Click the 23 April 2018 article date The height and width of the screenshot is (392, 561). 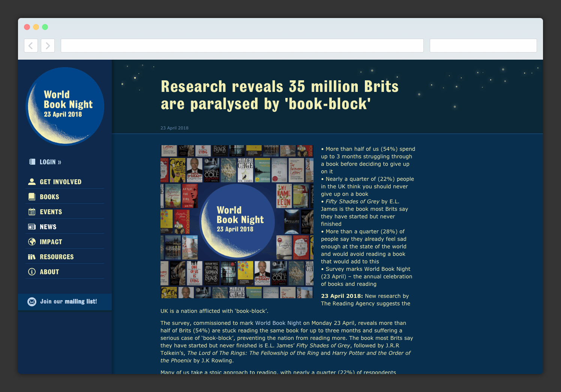(174, 128)
